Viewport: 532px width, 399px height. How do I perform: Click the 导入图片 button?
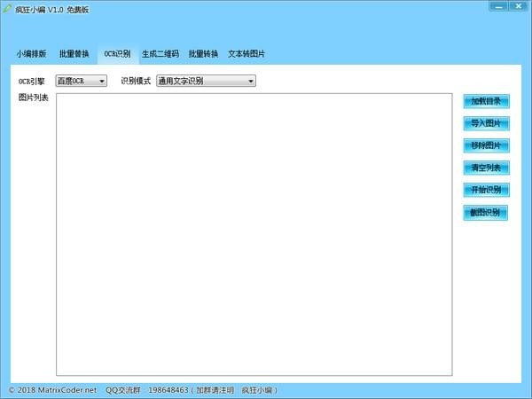pyautogui.click(x=486, y=123)
